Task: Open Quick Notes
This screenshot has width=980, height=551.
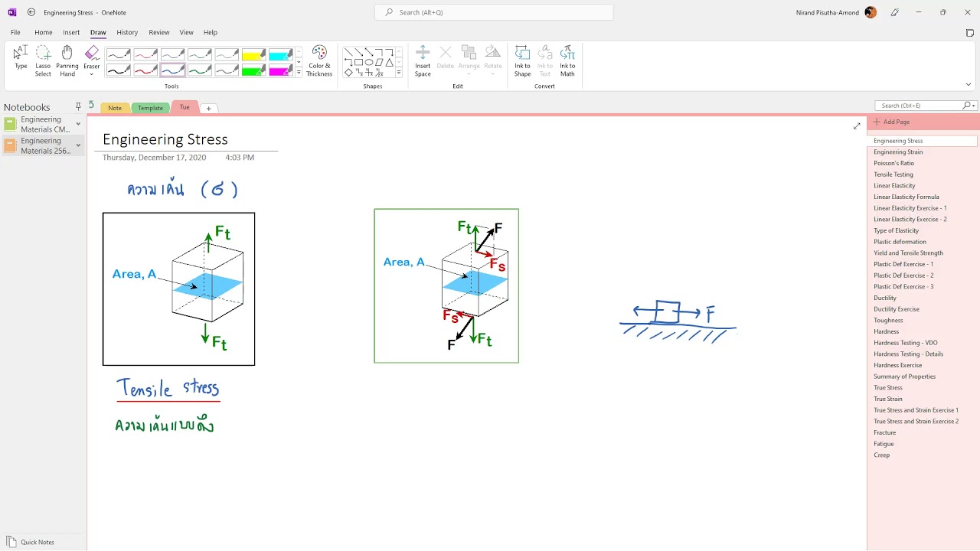Action: (31, 542)
